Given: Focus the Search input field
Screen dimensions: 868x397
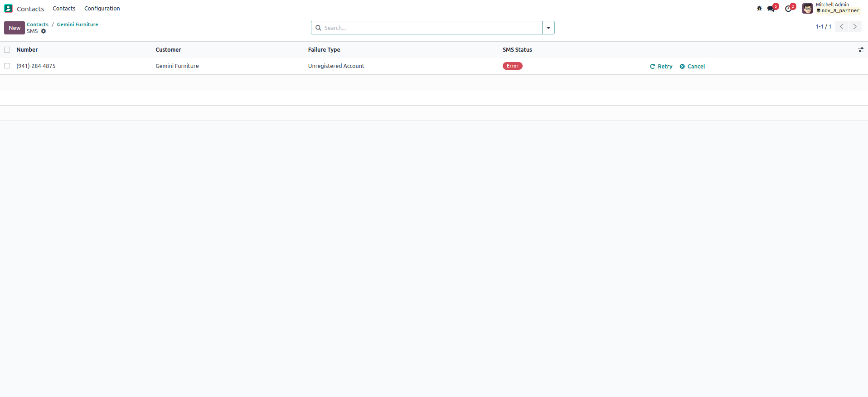Looking at the screenshot, I should click(432, 28).
